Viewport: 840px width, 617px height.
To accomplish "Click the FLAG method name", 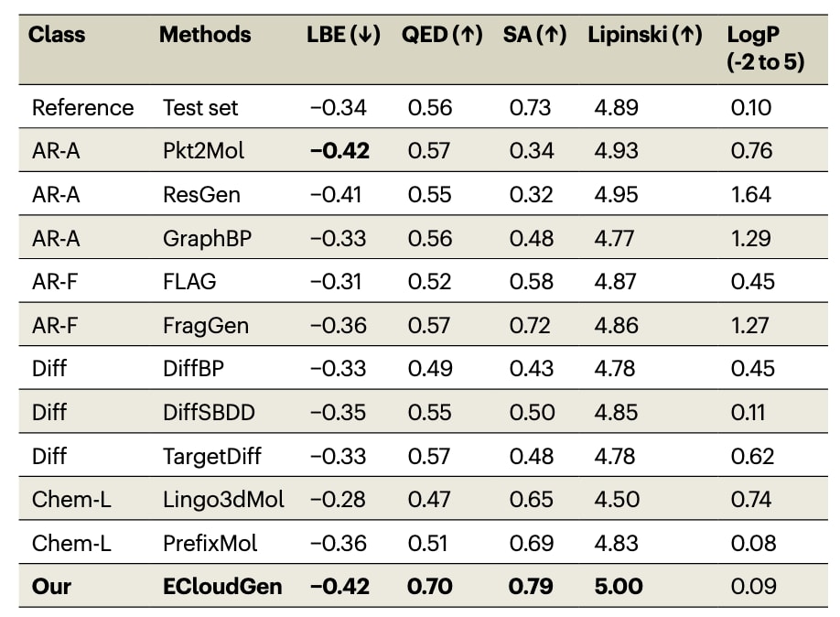I will (x=189, y=281).
